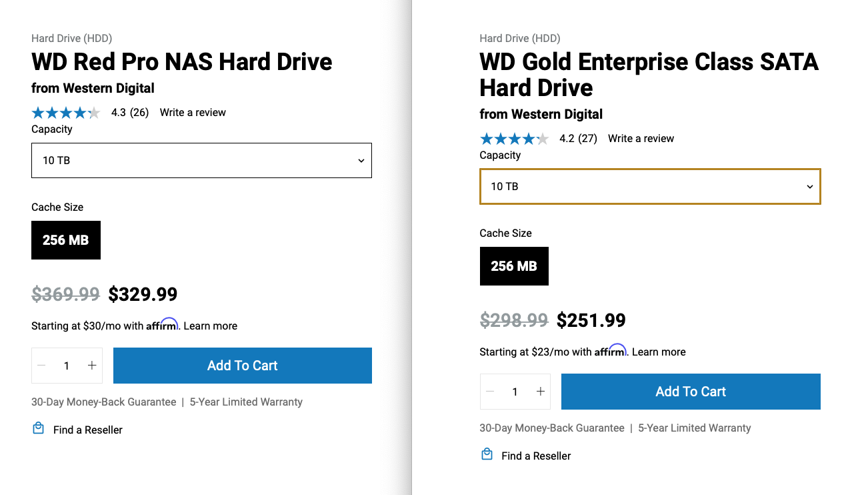Select 256 MB cache for WD Red Pro
The width and height of the screenshot is (868, 495).
tap(66, 240)
